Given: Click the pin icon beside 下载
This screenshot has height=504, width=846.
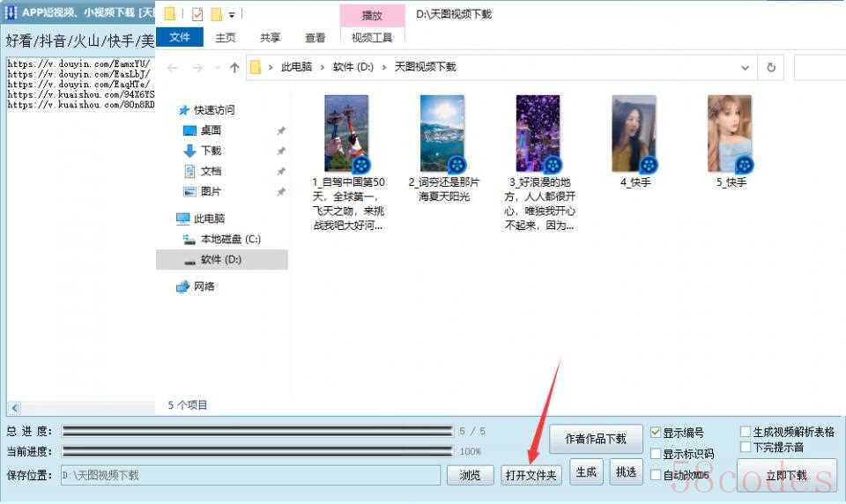Looking at the screenshot, I should (280, 151).
